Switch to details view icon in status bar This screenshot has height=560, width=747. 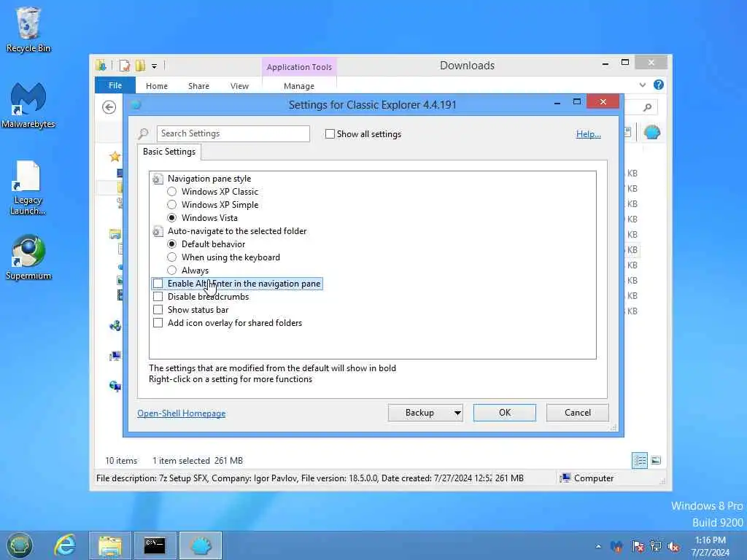pyautogui.click(x=639, y=461)
